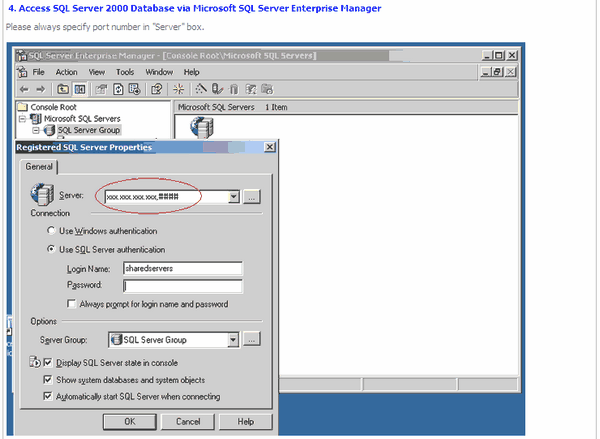
Task: Click the Properties toolbar icon
Action: tap(101, 89)
